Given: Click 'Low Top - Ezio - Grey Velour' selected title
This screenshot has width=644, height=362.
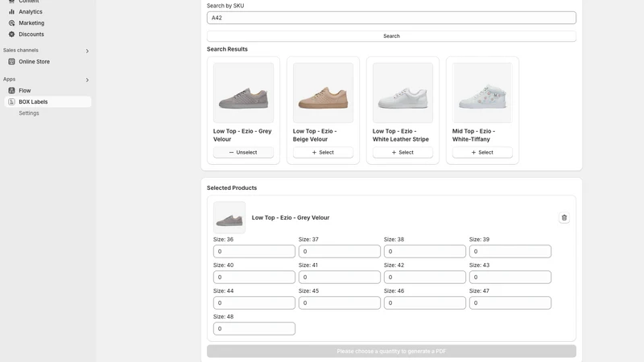Looking at the screenshot, I should coord(291,217).
